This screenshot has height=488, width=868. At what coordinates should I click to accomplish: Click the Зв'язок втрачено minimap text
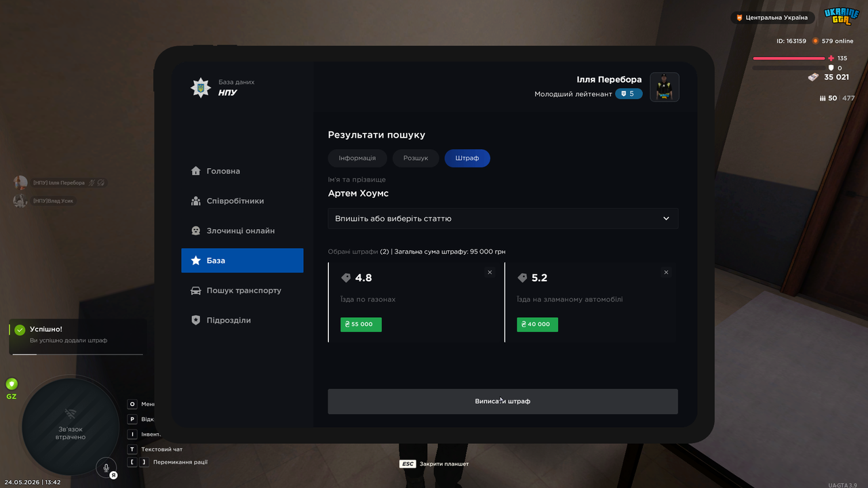coord(71,432)
